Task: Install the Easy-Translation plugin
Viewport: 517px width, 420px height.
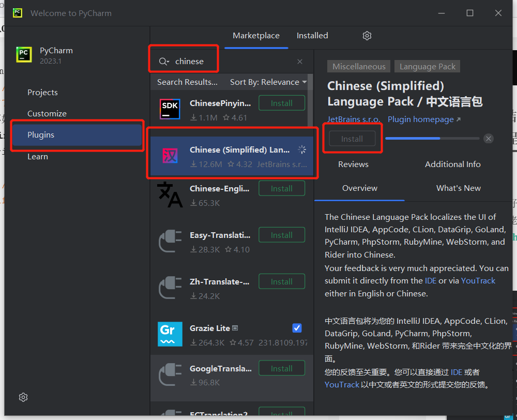Action: [282, 235]
